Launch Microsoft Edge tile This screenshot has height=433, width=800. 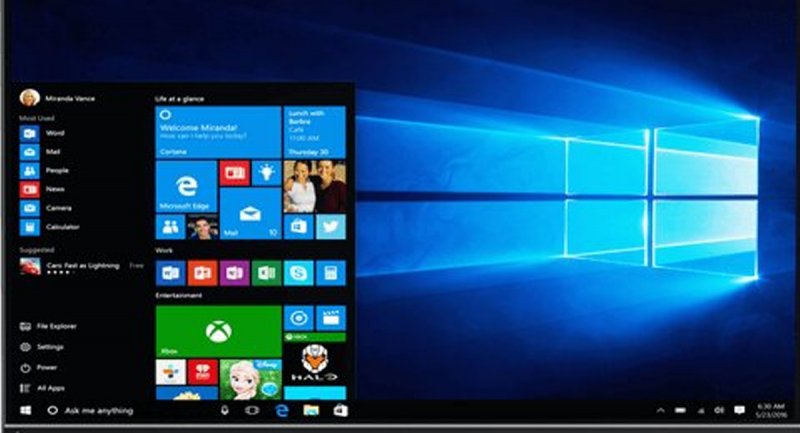pyautogui.click(x=186, y=186)
